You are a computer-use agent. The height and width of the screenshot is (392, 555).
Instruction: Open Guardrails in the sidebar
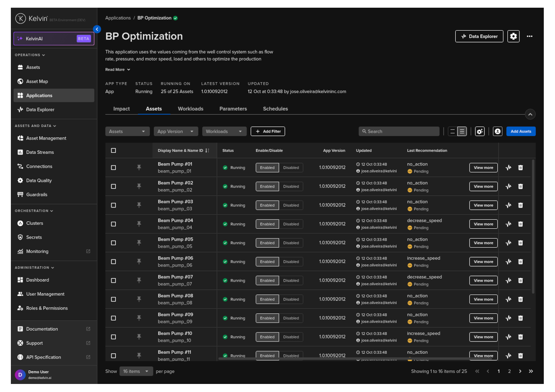point(36,195)
